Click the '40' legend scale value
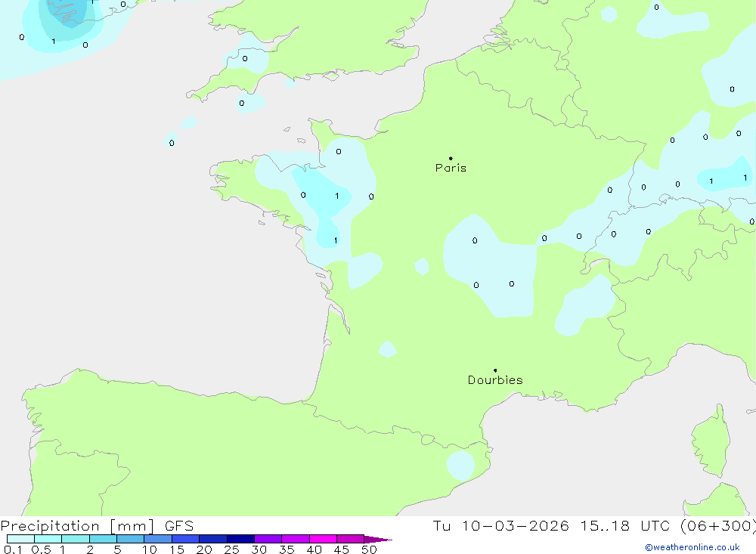Screen dimensions: 756x554 pos(314,549)
